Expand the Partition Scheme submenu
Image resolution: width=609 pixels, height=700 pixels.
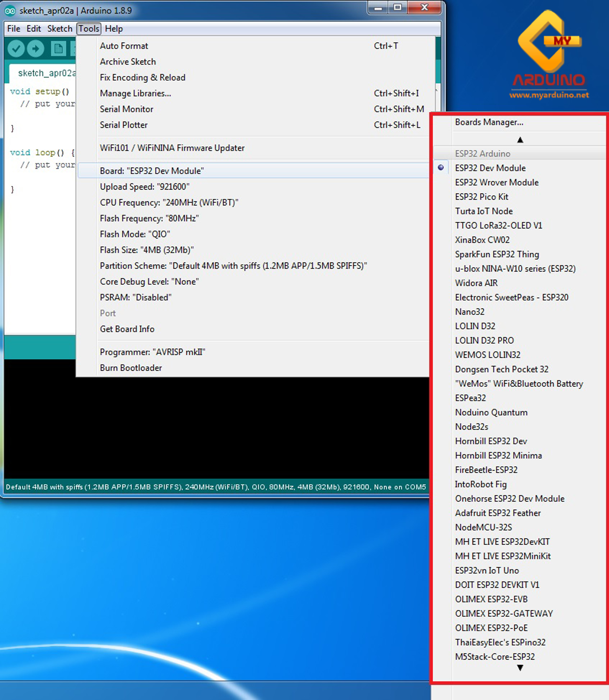[233, 266]
